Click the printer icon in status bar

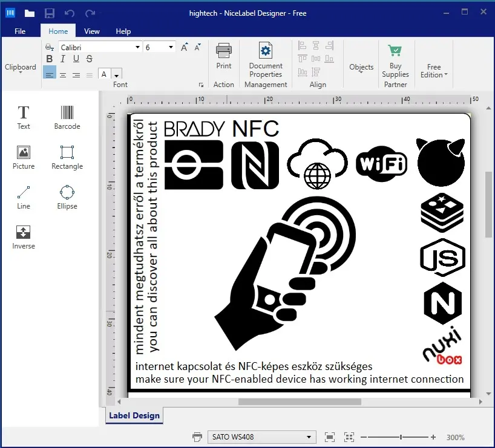click(x=197, y=437)
